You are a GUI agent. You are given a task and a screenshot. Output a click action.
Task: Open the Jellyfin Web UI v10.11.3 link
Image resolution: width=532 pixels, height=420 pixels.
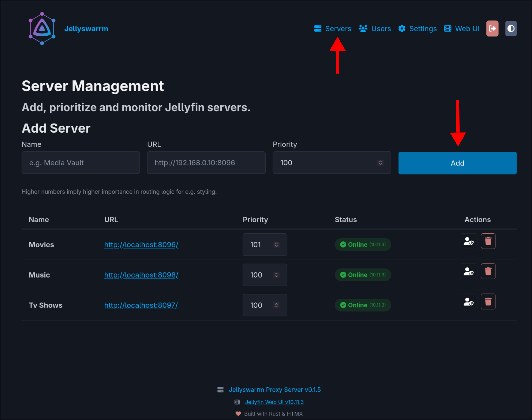coord(274,402)
